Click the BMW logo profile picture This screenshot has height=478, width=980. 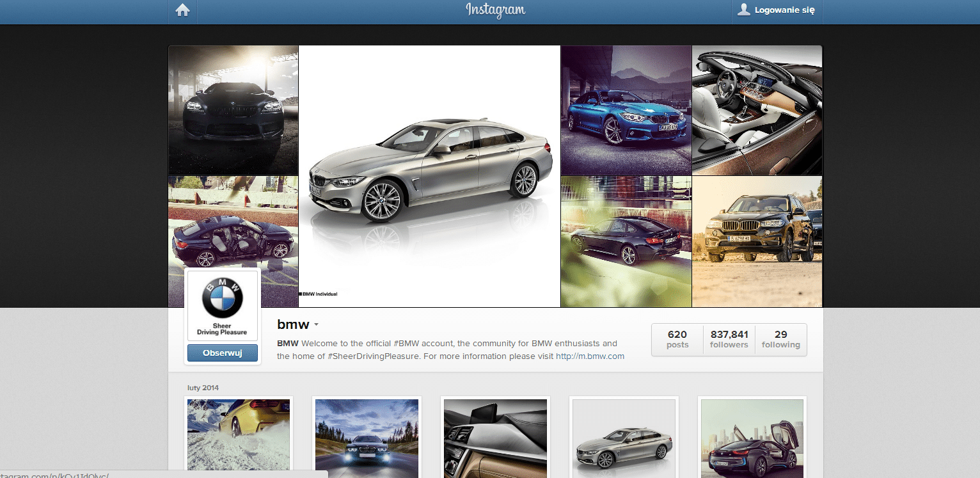click(223, 306)
